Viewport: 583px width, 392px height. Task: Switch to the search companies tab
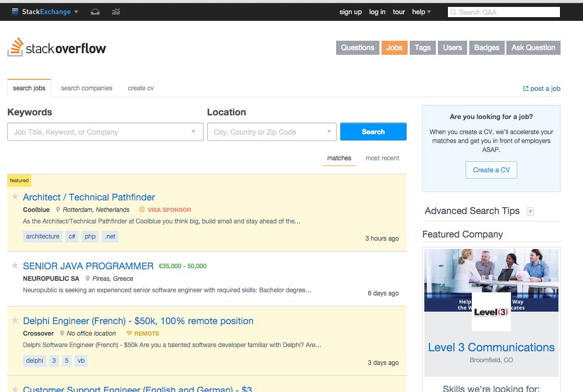tap(87, 88)
